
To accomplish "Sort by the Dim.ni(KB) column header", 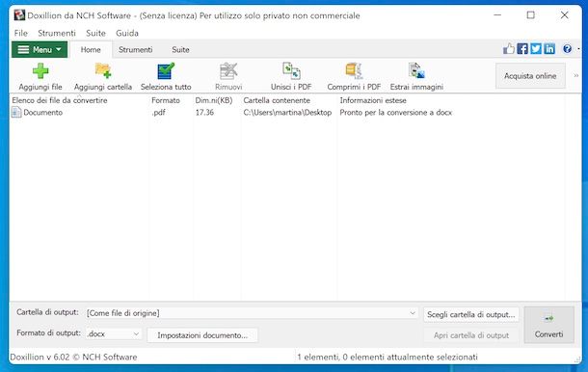I will coord(214,100).
